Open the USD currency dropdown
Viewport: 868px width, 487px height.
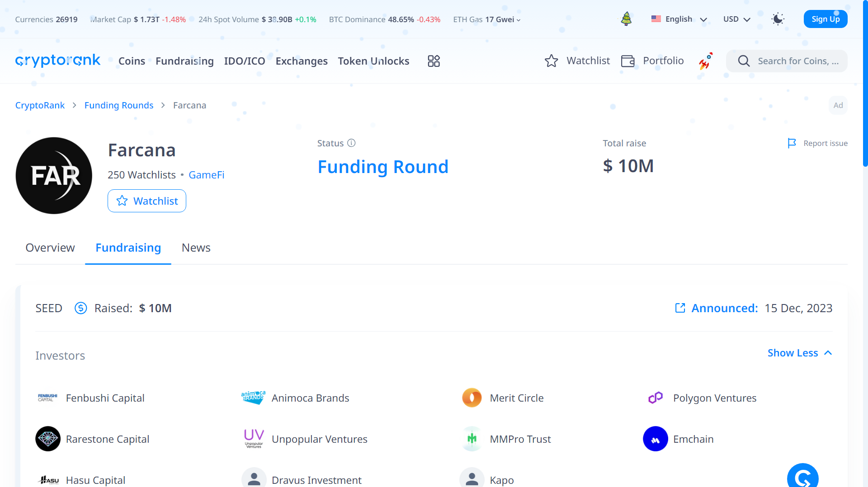[x=736, y=19]
